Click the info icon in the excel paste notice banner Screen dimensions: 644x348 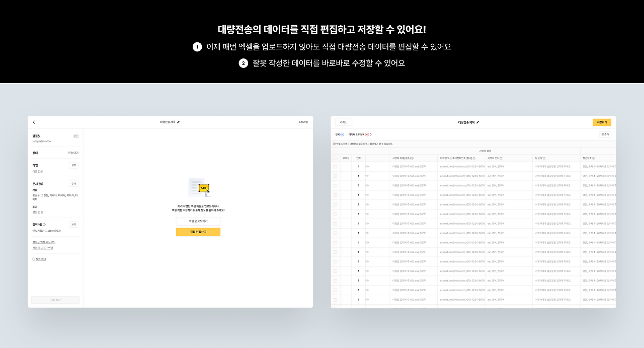coord(335,144)
